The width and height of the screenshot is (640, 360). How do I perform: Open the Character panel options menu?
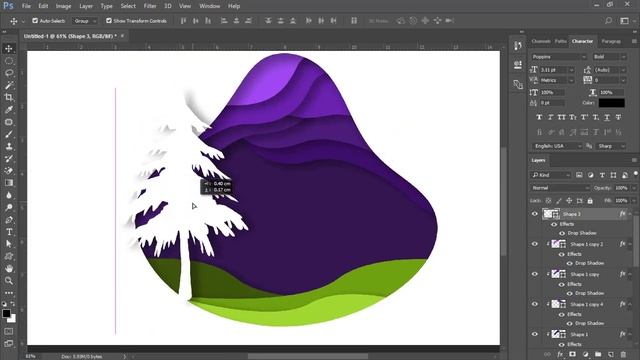634,41
